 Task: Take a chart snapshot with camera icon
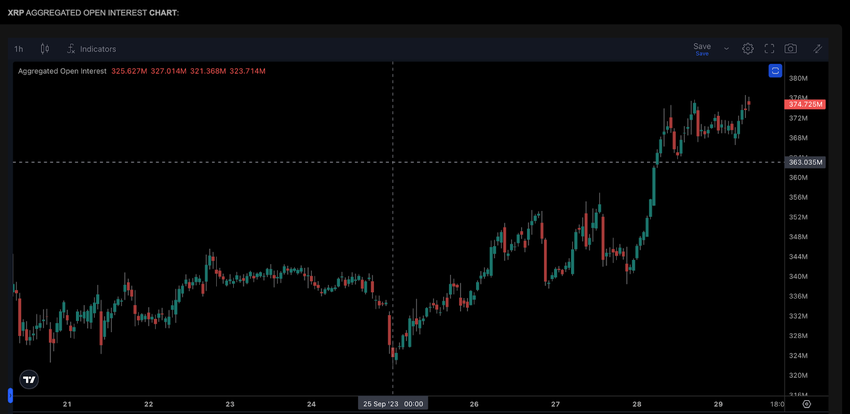[791, 49]
